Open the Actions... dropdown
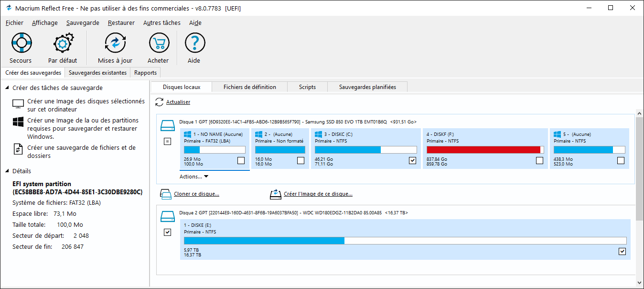644x289 pixels. pos(194,177)
